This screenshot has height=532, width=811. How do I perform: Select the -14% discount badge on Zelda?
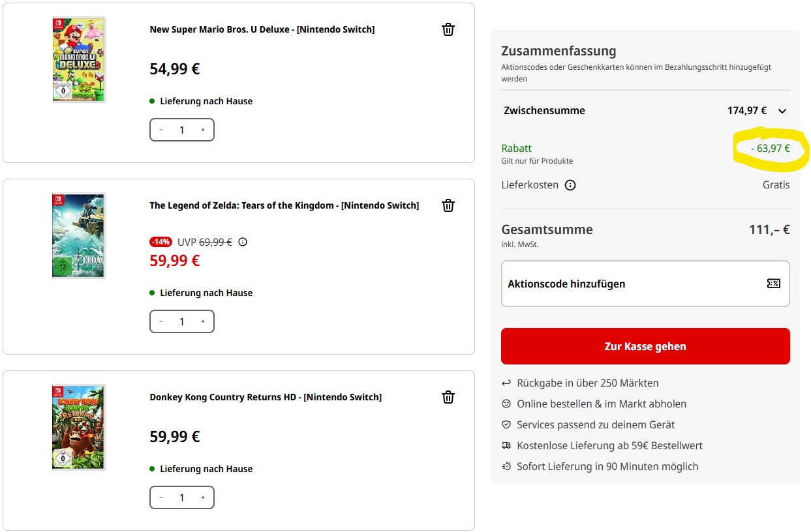(161, 241)
